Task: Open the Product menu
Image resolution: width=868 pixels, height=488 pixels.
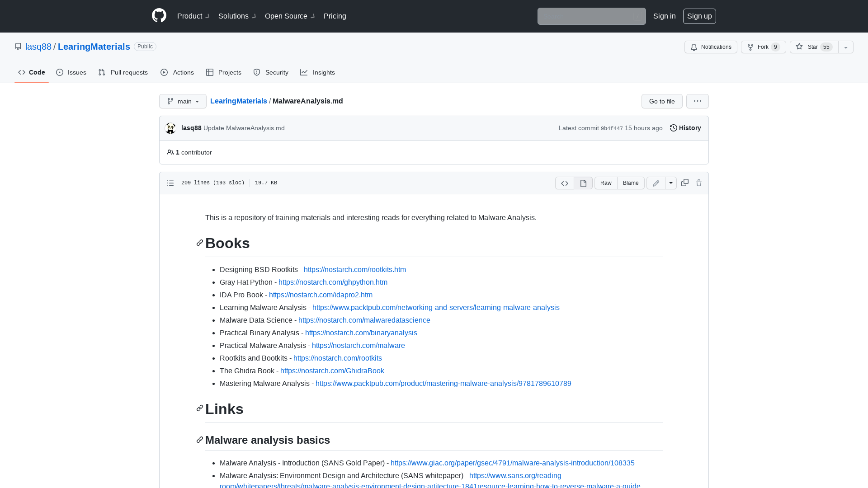Action: (193, 16)
